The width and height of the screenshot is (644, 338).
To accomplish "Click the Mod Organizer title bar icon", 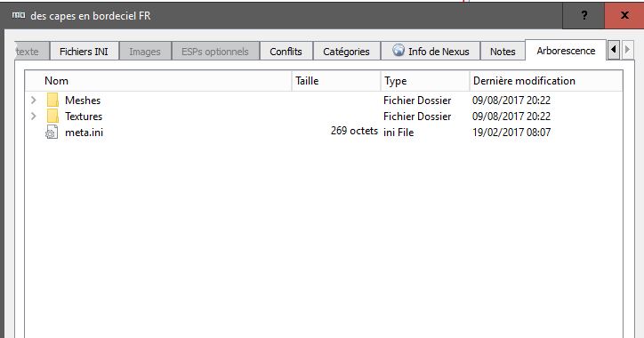I will [19, 15].
